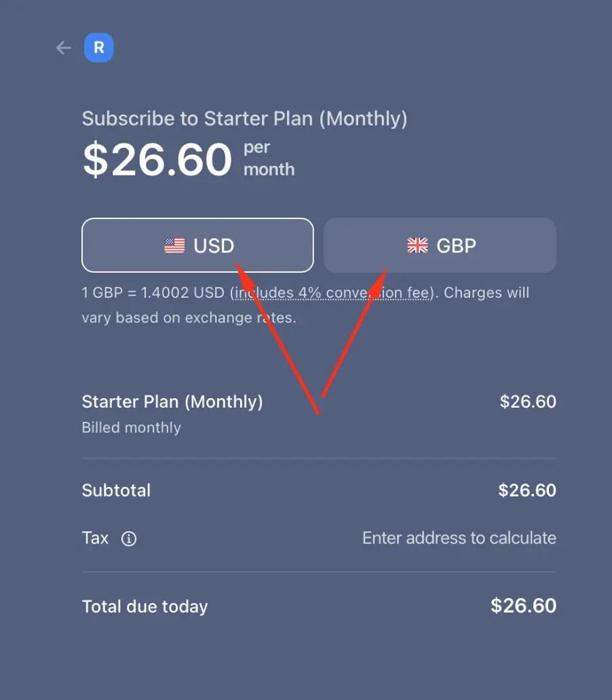This screenshot has height=700, width=612.
Task: Click the Subscribe to Starter Plan heading
Action: [x=244, y=118]
